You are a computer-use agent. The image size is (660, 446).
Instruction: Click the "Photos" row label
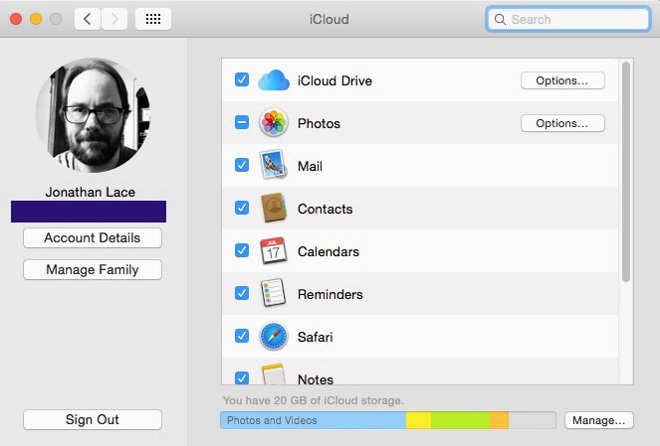pos(319,123)
